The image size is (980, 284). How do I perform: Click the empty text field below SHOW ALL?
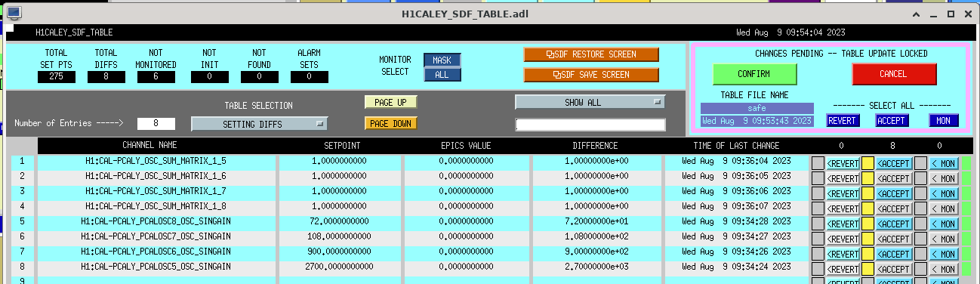pyautogui.click(x=590, y=125)
